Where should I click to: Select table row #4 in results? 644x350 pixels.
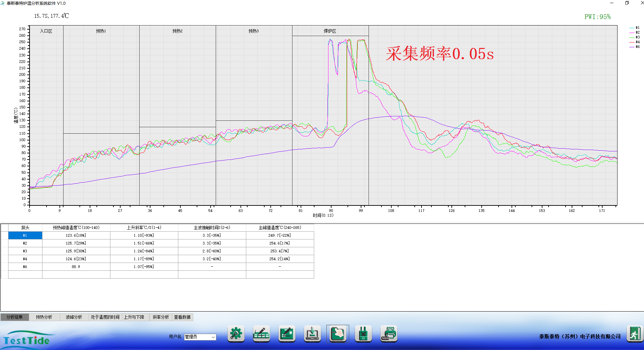coord(25,259)
